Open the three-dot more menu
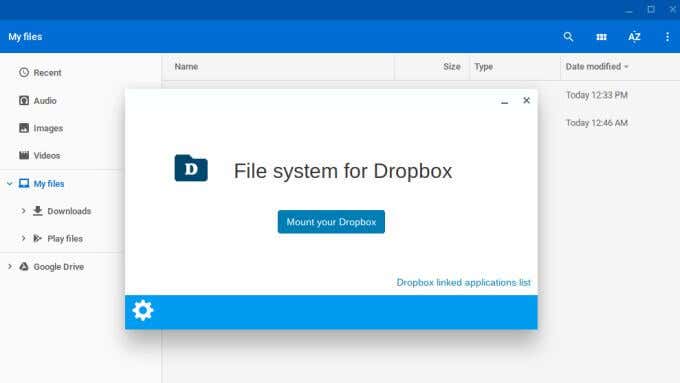This screenshot has height=383, width=680. (x=667, y=37)
